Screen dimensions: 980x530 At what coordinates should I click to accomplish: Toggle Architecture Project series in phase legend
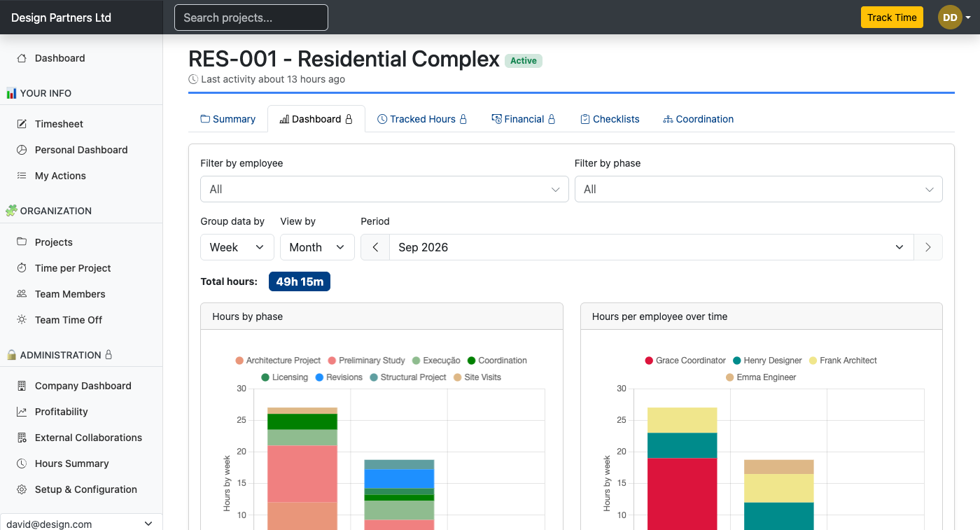[x=278, y=361]
